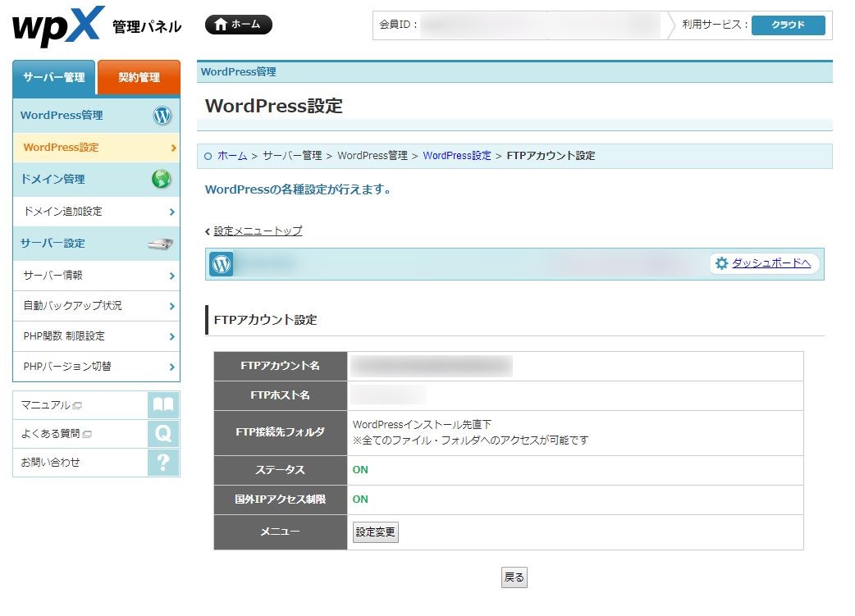Screen dimensions: 855x616
Task: Click the globe icon beside ドメイン管理
Action: click(162, 179)
